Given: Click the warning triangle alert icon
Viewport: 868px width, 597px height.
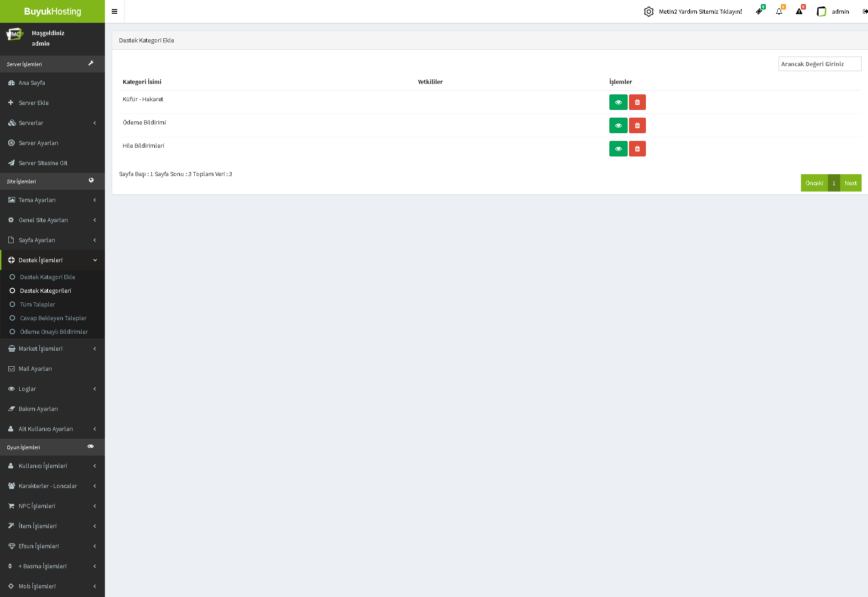Looking at the screenshot, I should pos(799,11).
